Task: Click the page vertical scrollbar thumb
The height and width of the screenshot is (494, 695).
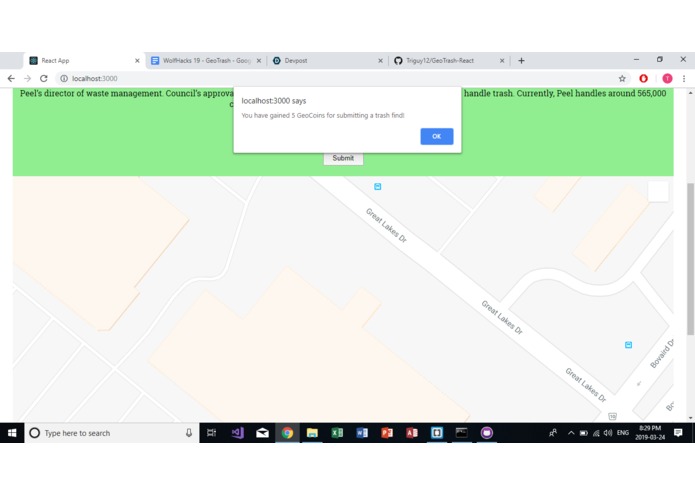Action: (690, 259)
